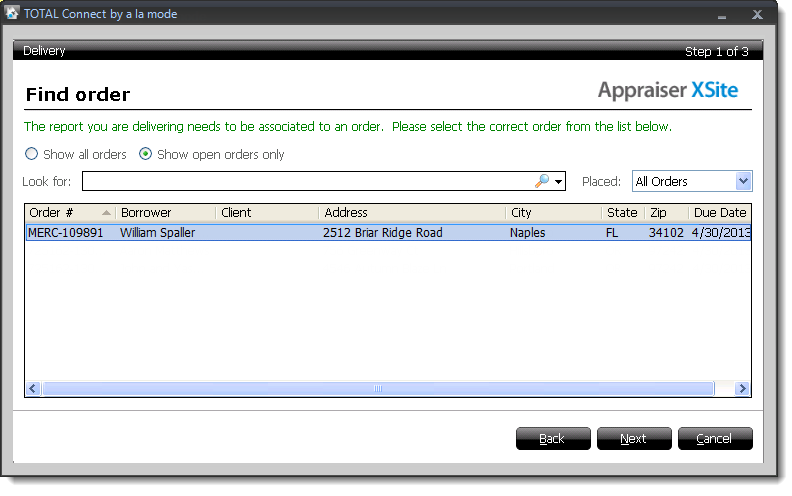
Task: Click the Appraiser XSite logo
Action: (667, 91)
